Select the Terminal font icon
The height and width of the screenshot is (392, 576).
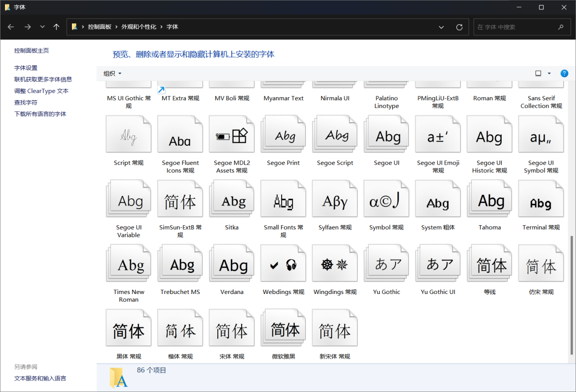pos(541,199)
